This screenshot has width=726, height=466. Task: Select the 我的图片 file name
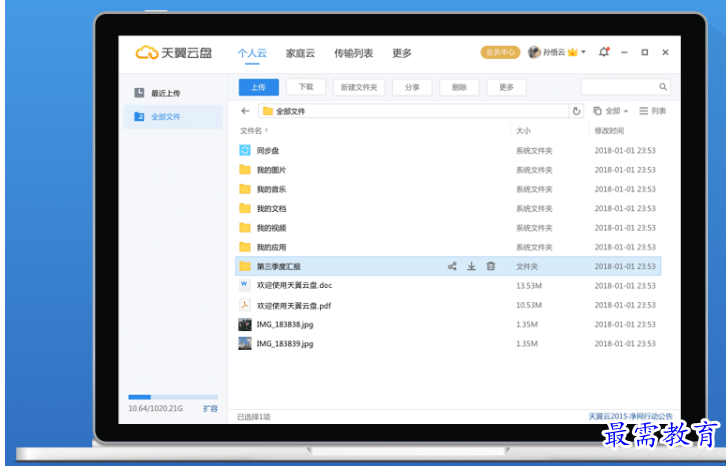pyautogui.click(x=271, y=170)
